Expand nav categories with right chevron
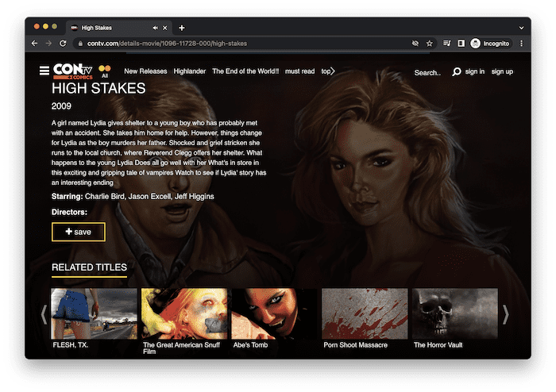Viewport: 556px width, 392px height. click(333, 71)
